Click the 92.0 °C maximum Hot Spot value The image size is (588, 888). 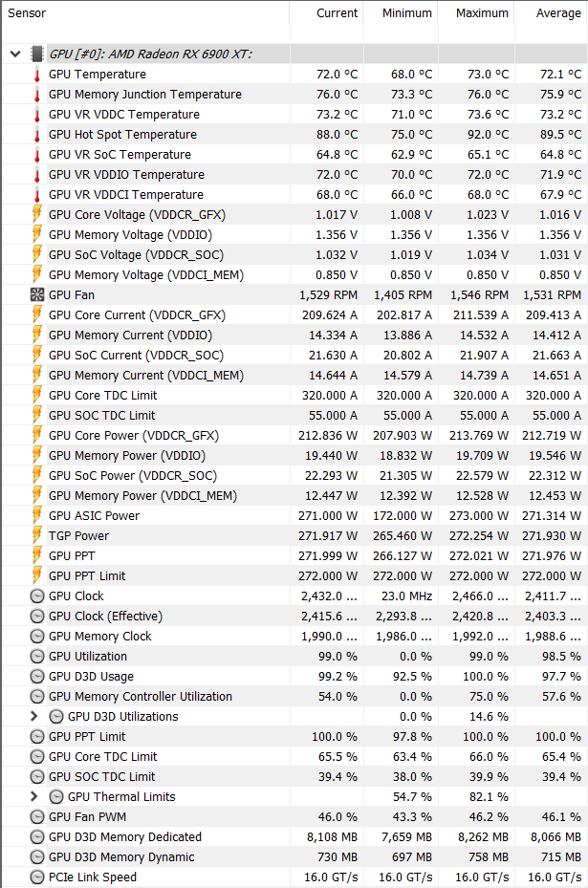click(x=488, y=135)
